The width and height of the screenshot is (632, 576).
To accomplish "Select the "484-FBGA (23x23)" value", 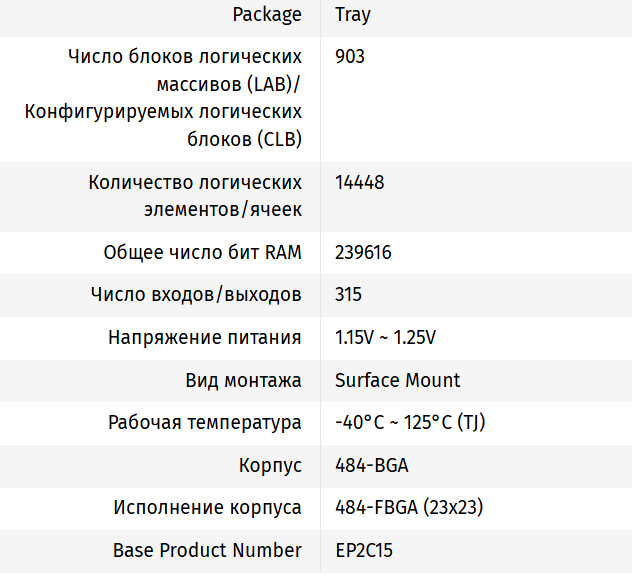I will 409,508.
